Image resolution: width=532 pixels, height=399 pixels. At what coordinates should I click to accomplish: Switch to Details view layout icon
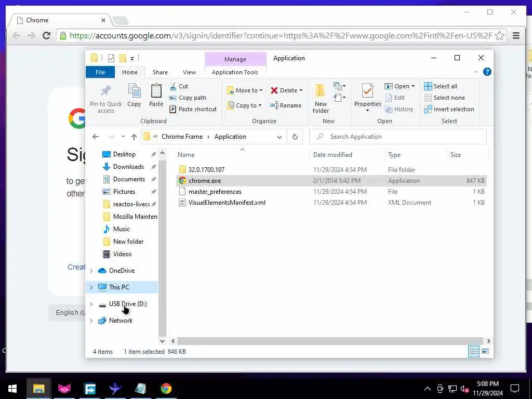(474, 352)
